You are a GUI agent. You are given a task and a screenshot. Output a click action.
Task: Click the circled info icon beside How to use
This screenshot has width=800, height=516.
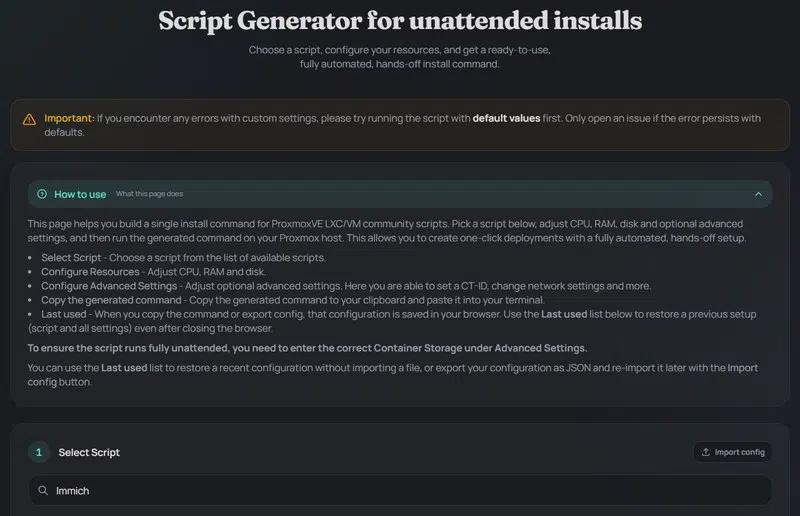[x=41, y=194]
